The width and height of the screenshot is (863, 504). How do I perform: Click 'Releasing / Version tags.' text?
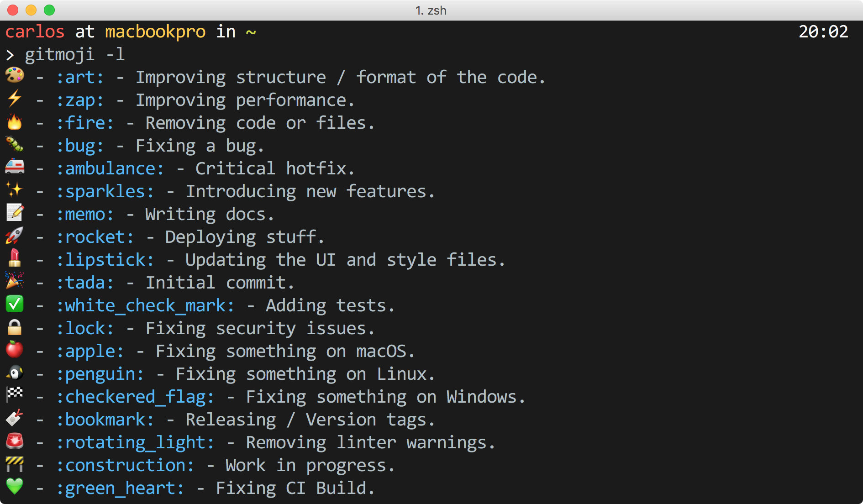(310, 420)
